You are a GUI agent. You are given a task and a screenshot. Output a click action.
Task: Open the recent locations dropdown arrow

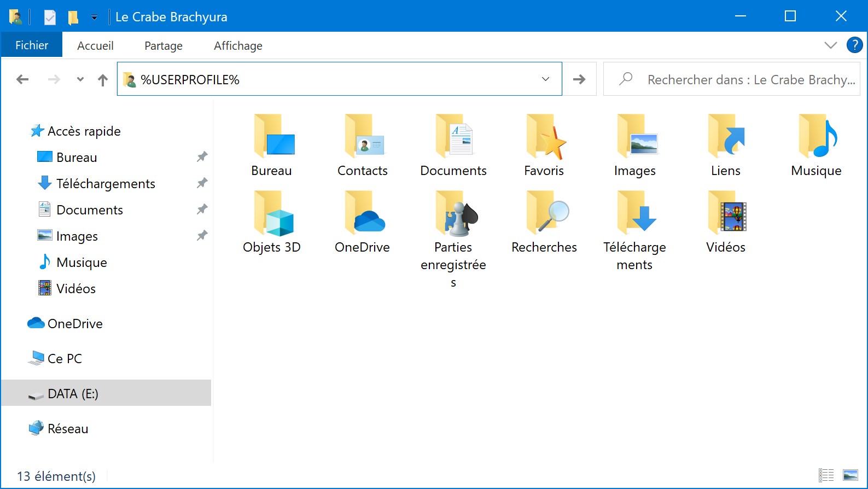point(80,80)
